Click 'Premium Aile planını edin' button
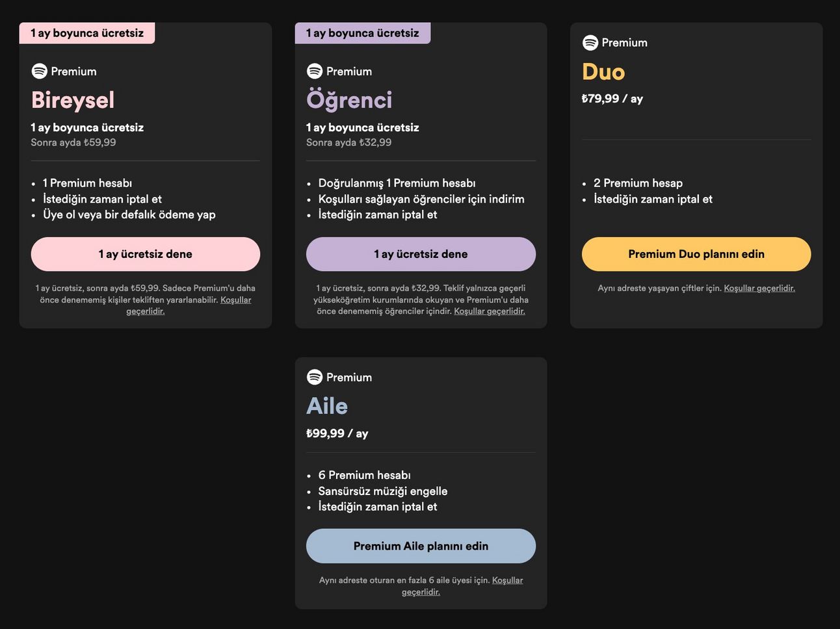 (421, 546)
